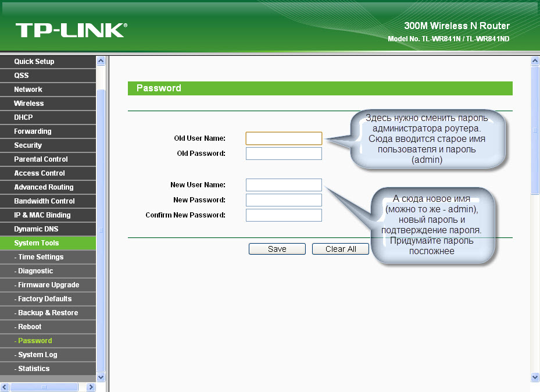Click the TP-LINK logo
Image resolution: width=540 pixels, height=392 pixels.
coord(71,30)
